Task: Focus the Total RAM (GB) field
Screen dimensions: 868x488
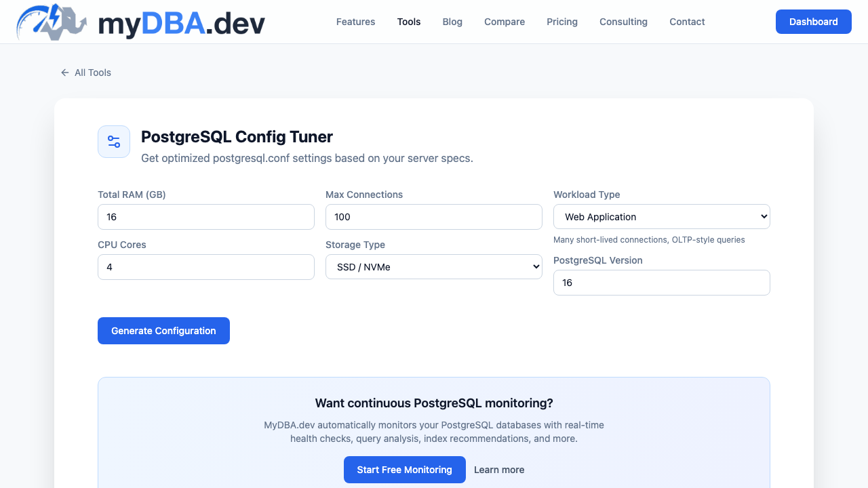Action: pyautogui.click(x=206, y=217)
